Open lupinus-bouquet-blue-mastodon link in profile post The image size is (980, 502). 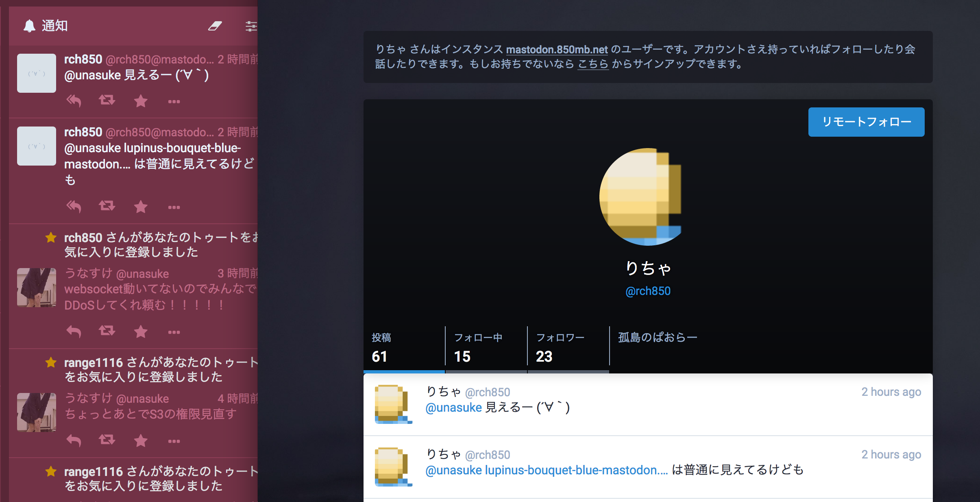(x=576, y=470)
